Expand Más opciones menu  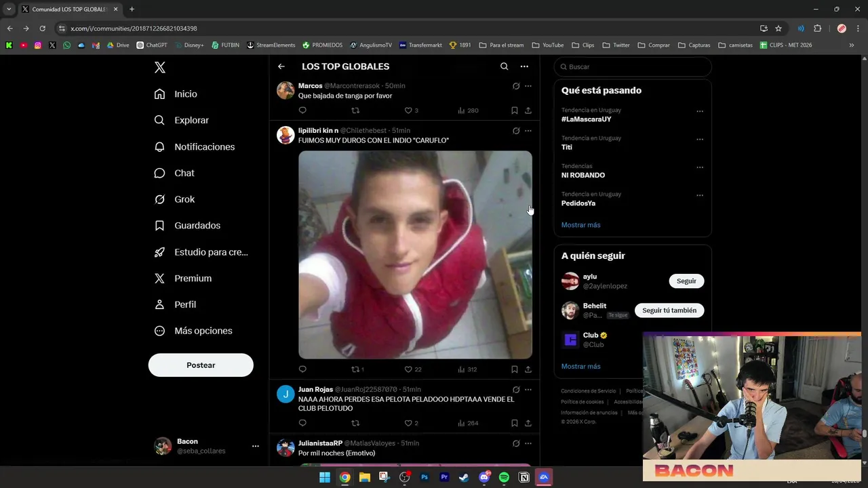[x=193, y=331]
